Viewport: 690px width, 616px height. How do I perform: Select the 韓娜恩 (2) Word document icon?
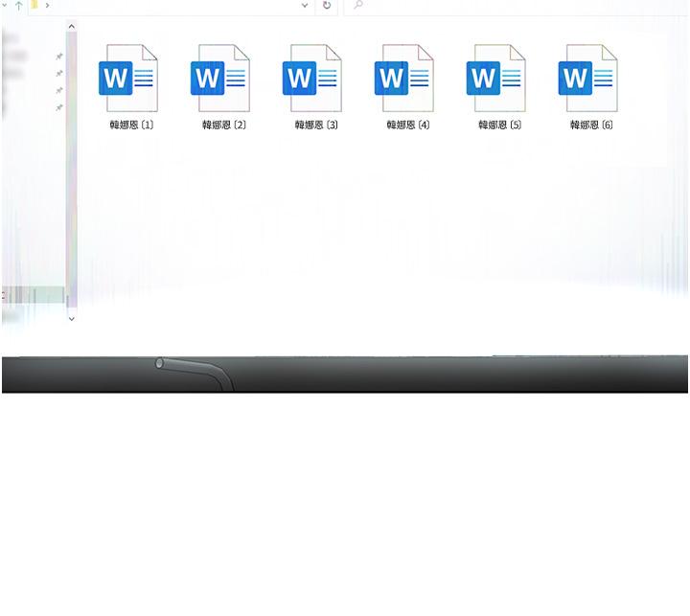tap(219, 79)
